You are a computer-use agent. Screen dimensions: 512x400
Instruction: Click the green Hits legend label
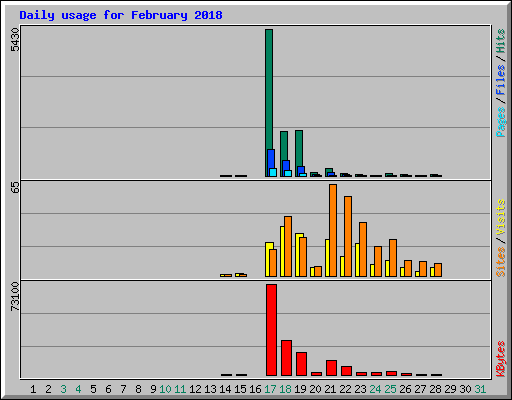[500, 41]
